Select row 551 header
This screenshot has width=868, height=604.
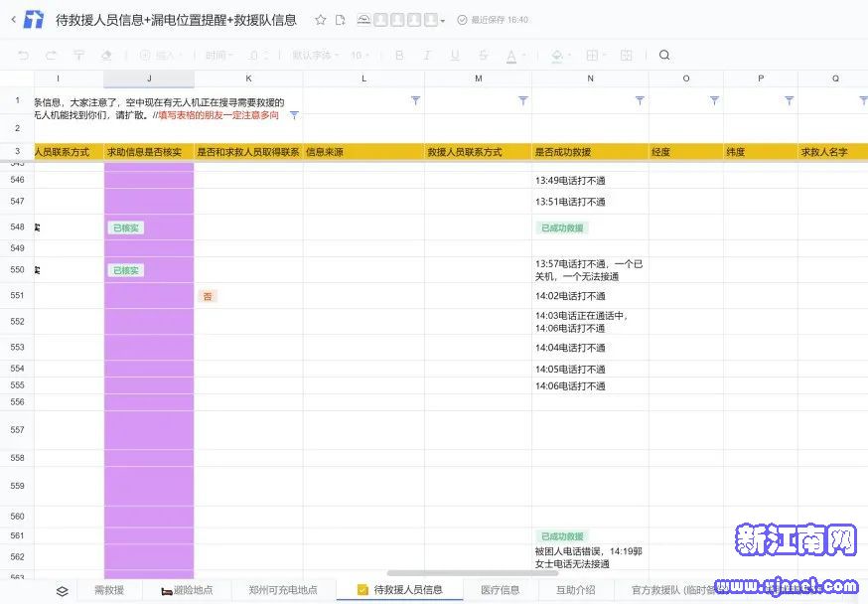click(17, 296)
